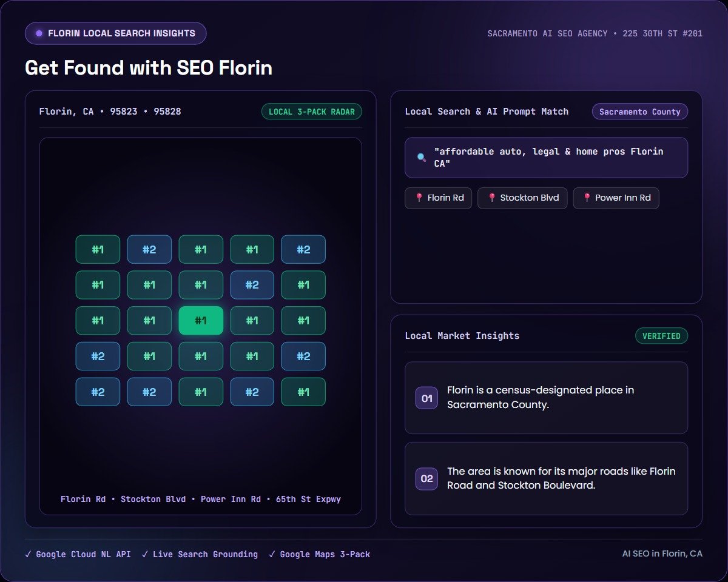
Task: Click the VERIFIED badge
Action: point(661,336)
